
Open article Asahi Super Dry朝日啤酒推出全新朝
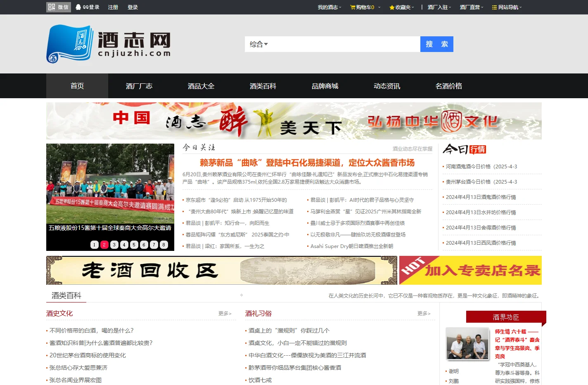[352, 246]
